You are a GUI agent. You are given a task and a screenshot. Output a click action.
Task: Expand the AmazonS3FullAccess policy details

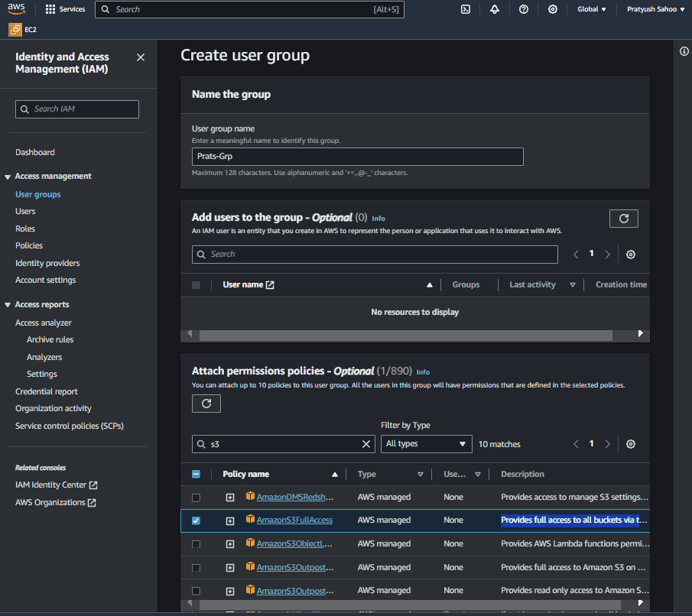pos(230,520)
